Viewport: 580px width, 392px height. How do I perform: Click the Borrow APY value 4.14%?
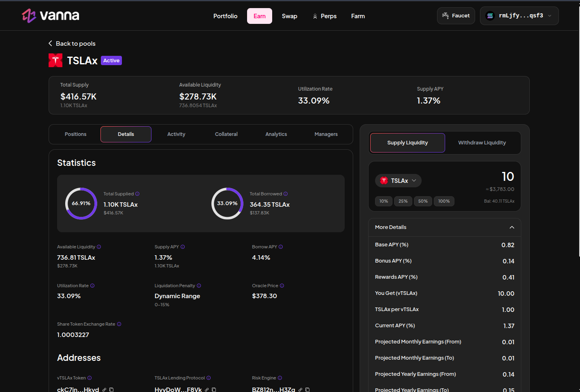pyautogui.click(x=261, y=258)
